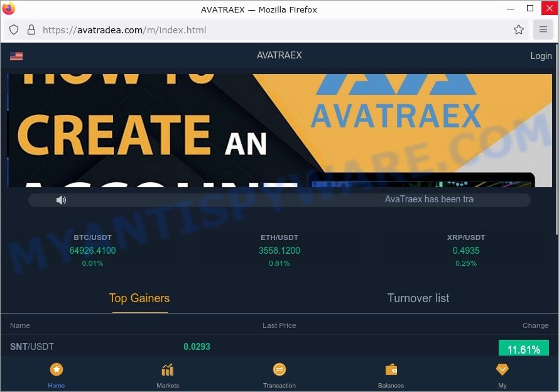This screenshot has height=392, width=559.
Task: Click the padlock site security icon
Action: tap(31, 30)
